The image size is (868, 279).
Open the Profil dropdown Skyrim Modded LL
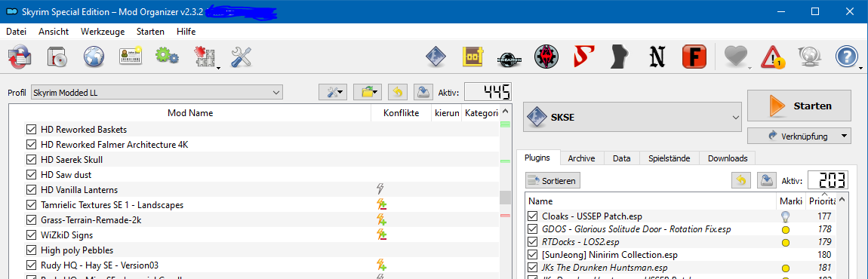[x=157, y=93]
